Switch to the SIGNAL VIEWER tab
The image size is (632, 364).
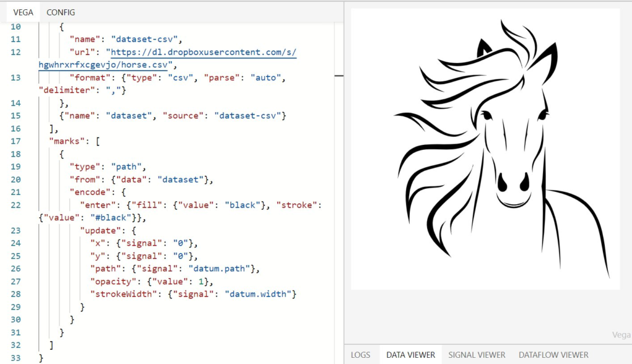(x=476, y=355)
